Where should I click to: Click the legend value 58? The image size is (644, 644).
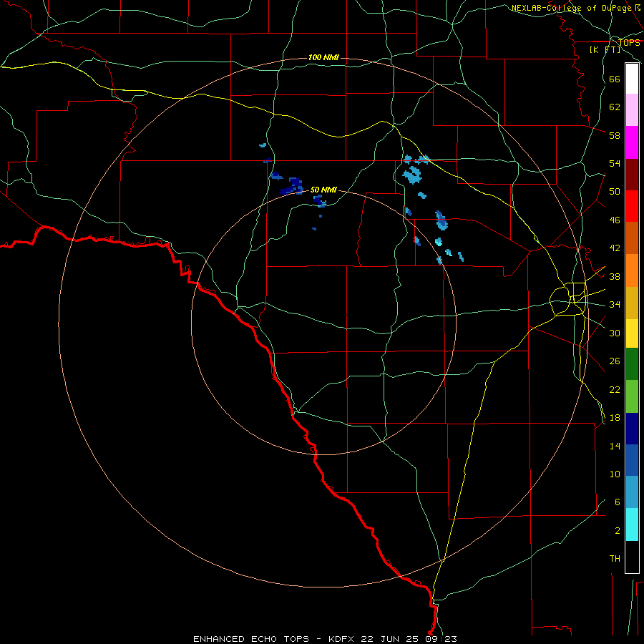pyautogui.click(x=615, y=135)
